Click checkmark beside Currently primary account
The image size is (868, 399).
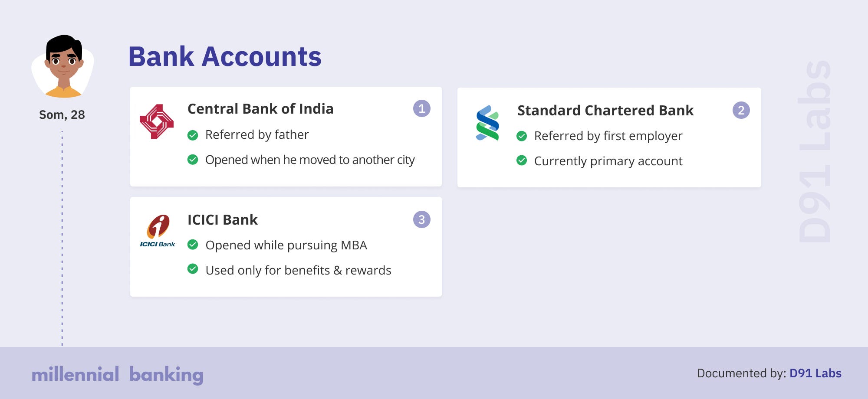(522, 160)
